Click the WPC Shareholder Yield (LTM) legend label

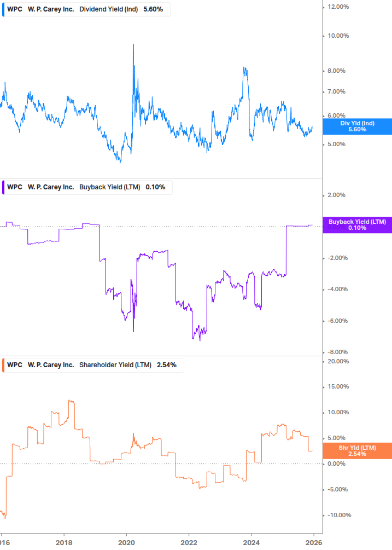coord(93,365)
